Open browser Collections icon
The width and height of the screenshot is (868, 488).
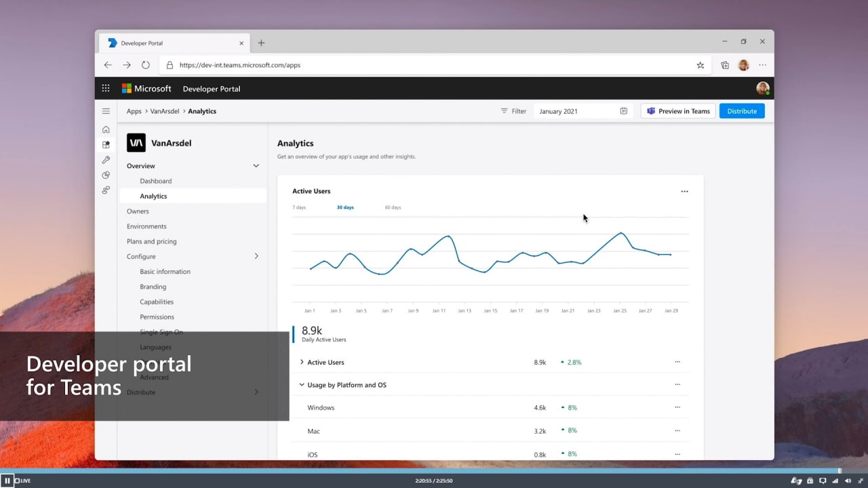click(x=725, y=65)
